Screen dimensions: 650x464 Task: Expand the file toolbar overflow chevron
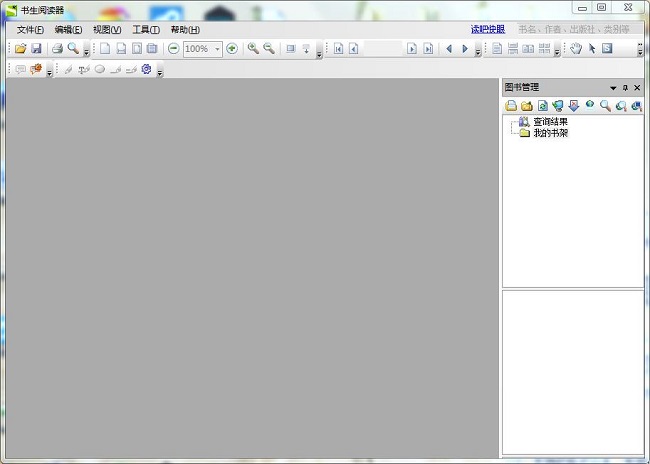coord(86,51)
